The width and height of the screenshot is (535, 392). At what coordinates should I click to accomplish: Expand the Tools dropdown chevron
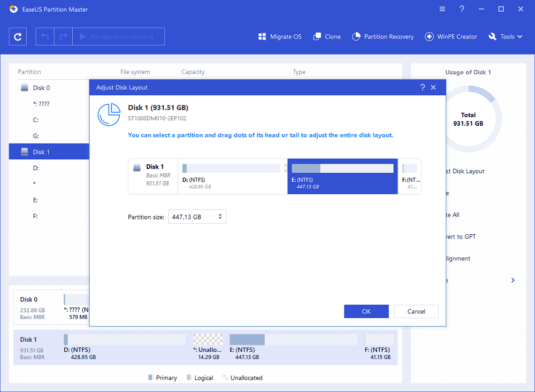pyautogui.click(x=519, y=36)
